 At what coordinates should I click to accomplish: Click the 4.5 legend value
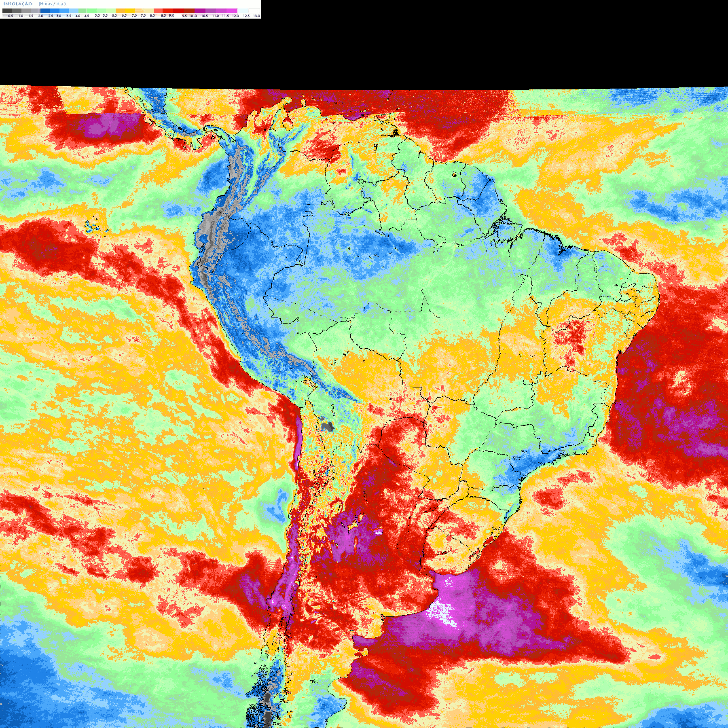tap(87, 16)
